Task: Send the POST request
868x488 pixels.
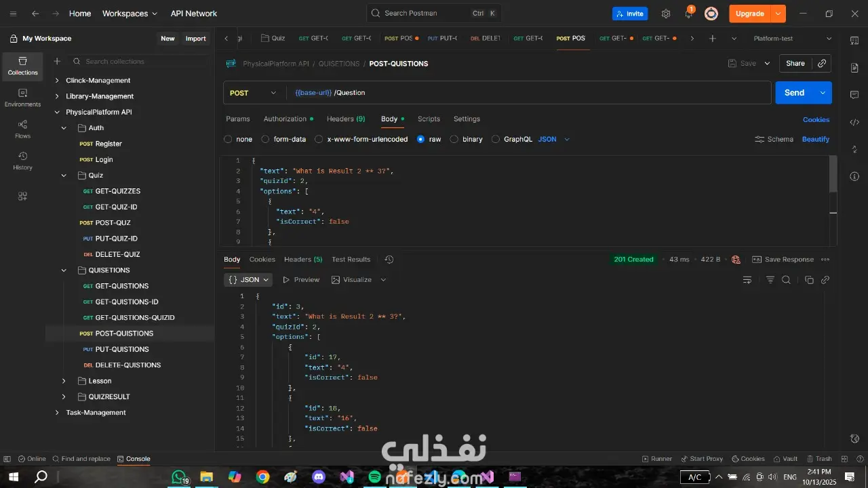Action: click(x=794, y=93)
